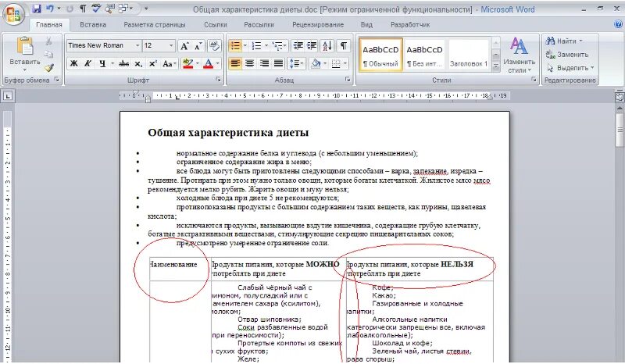Toggle underline (Ч) formatting
This screenshot has height=364, width=625.
click(102, 63)
